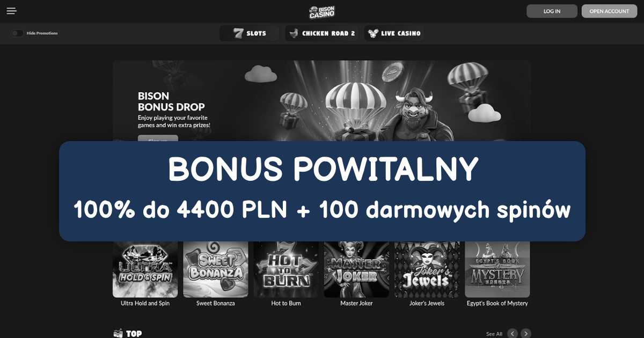
Task: Open the hamburger menu icon
Action: coord(12,11)
